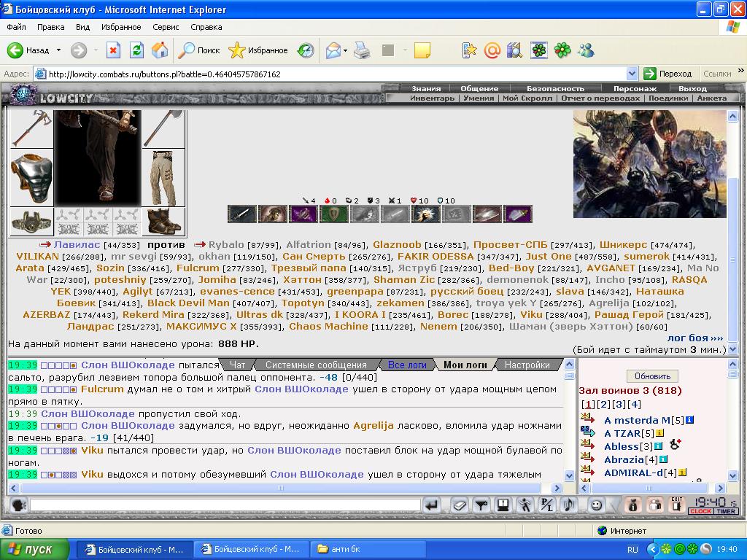Click the EXIT door icon
Image resolution: width=747 pixels, height=560 pixels.
pyautogui.click(x=676, y=505)
